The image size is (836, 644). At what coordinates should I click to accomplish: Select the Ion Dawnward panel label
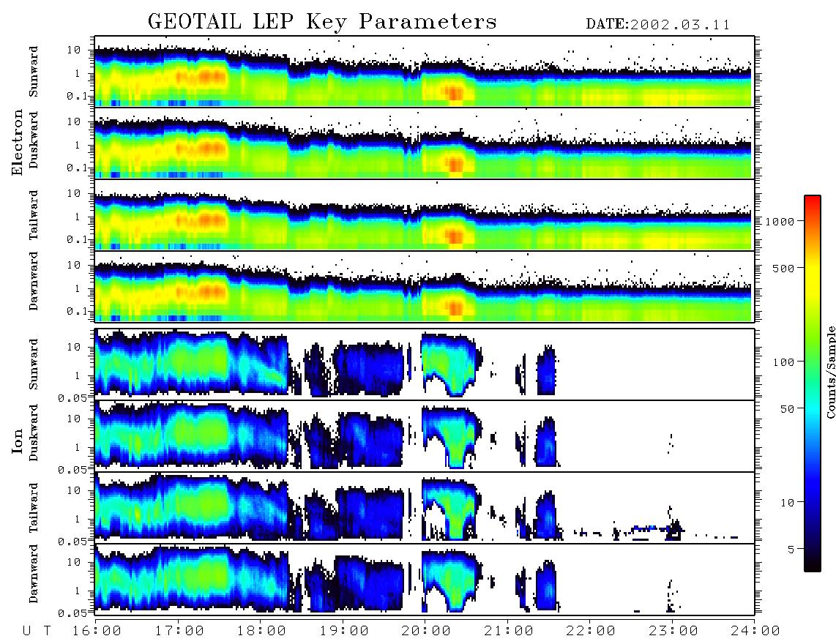pos(34,574)
